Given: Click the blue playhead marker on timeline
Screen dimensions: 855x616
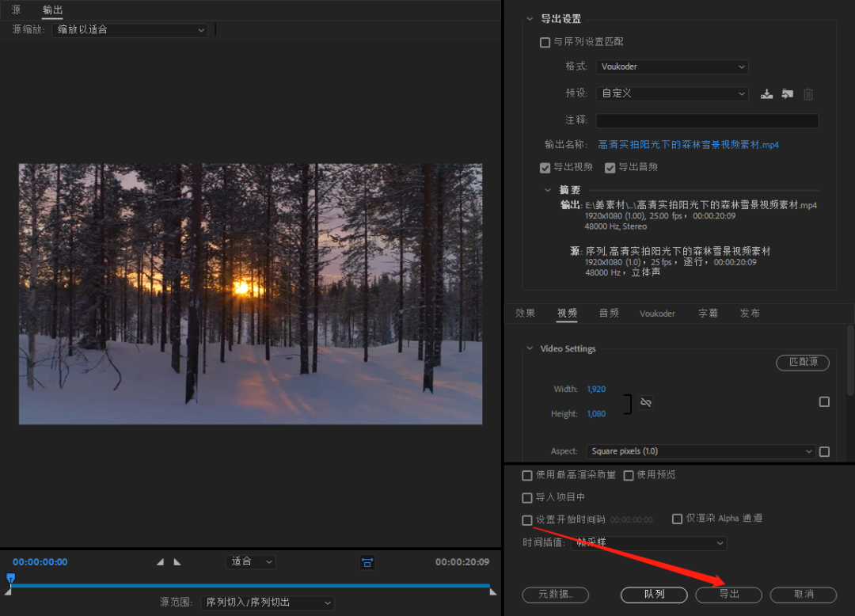Looking at the screenshot, I should point(10,578).
